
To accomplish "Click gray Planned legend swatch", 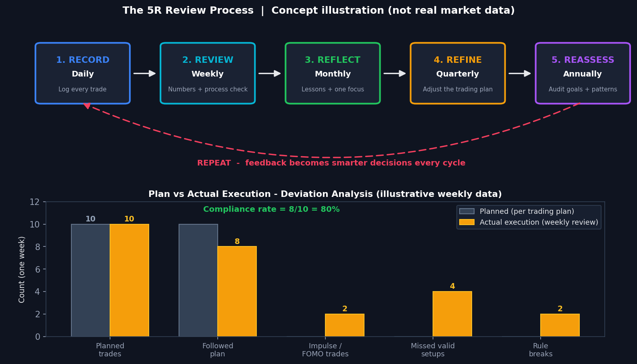I will coord(467,211).
